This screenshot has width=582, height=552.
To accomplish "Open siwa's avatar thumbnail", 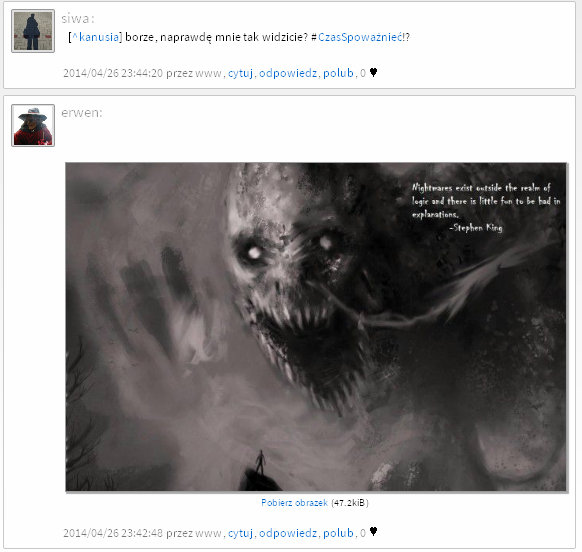I will coord(33,31).
